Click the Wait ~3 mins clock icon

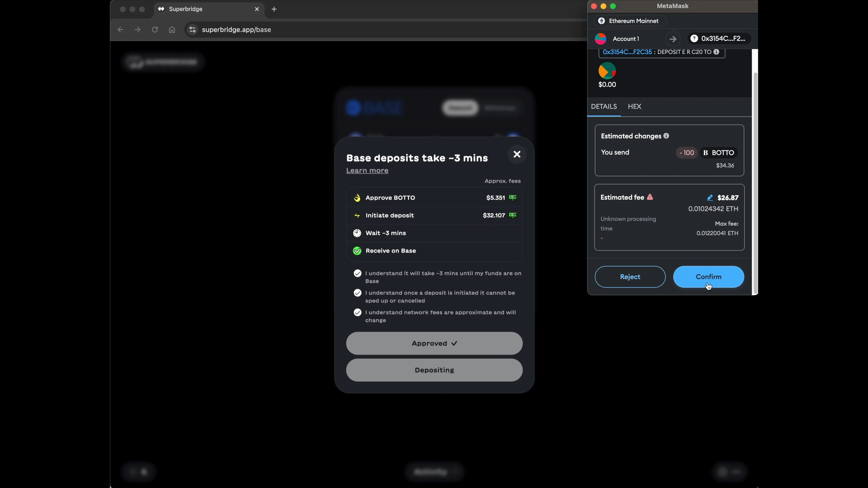pyautogui.click(x=357, y=233)
